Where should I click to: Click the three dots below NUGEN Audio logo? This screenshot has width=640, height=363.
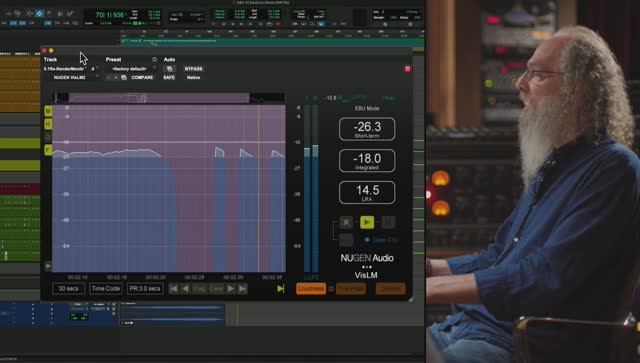(367, 267)
